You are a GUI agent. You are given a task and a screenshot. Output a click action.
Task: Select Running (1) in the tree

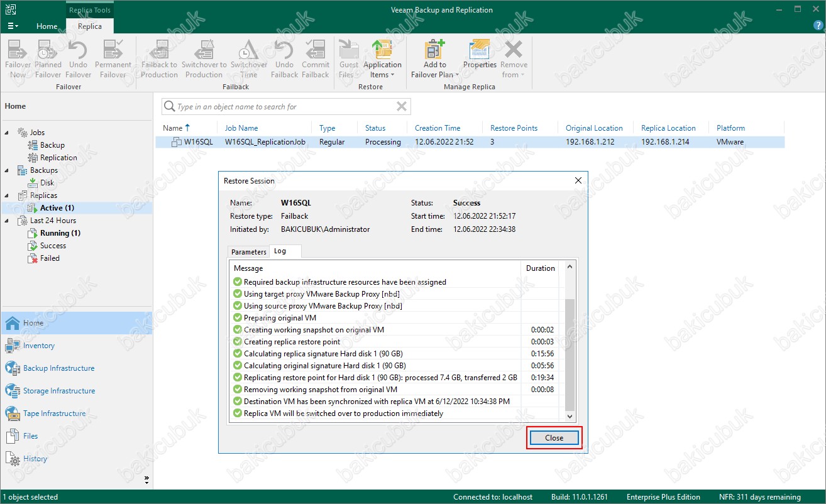[x=60, y=233]
